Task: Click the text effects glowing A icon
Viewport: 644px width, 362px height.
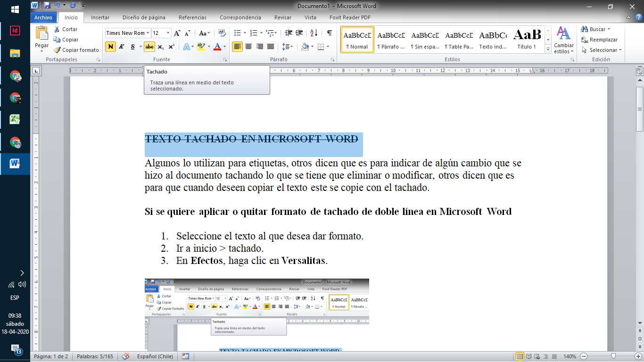Action: [x=187, y=47]
